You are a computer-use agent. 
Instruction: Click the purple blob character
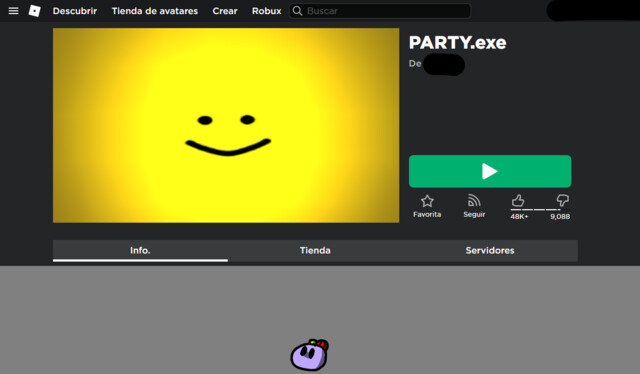click(x=309, y=355)
